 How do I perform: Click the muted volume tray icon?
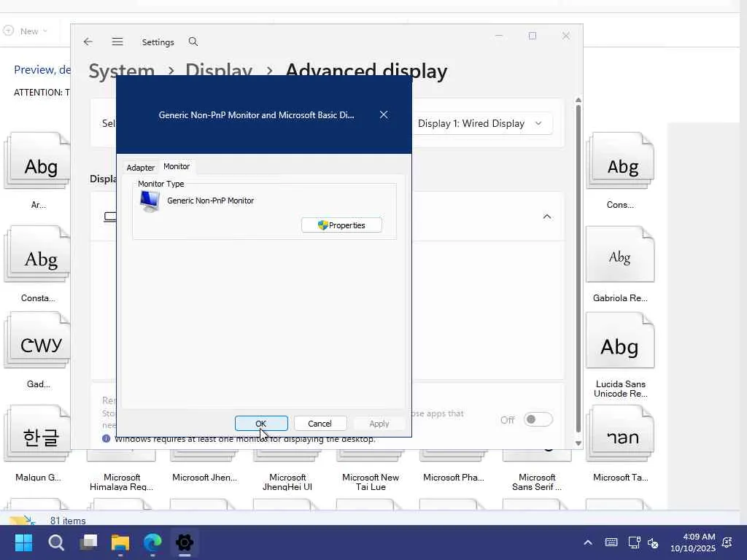click(x=653, y=542)
